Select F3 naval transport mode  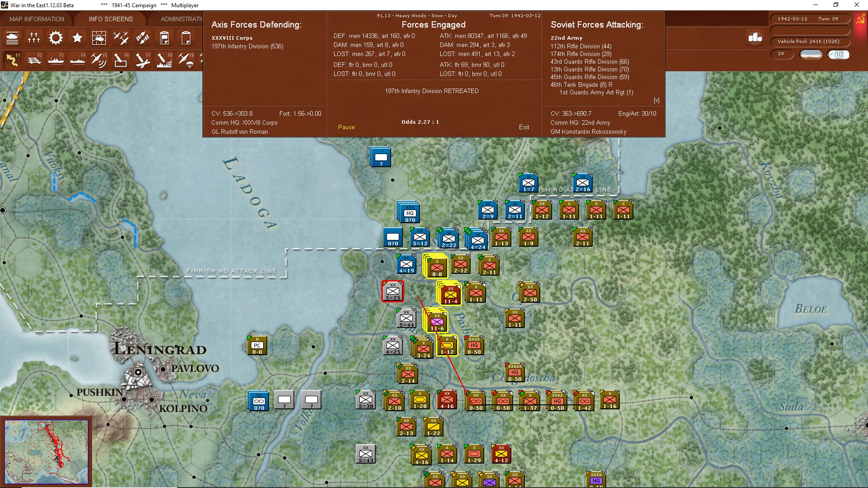[56, 60]
